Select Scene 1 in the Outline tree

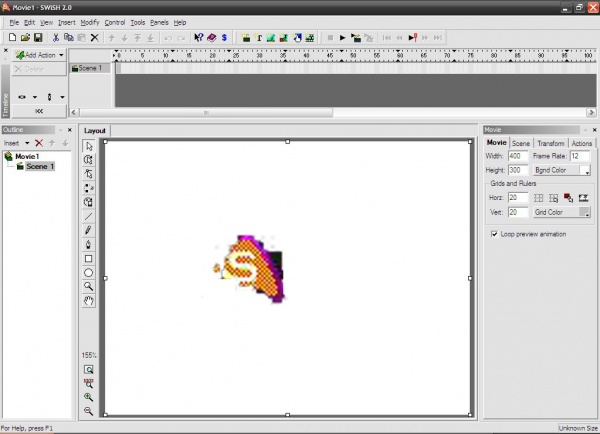click(x=40, y=166)
